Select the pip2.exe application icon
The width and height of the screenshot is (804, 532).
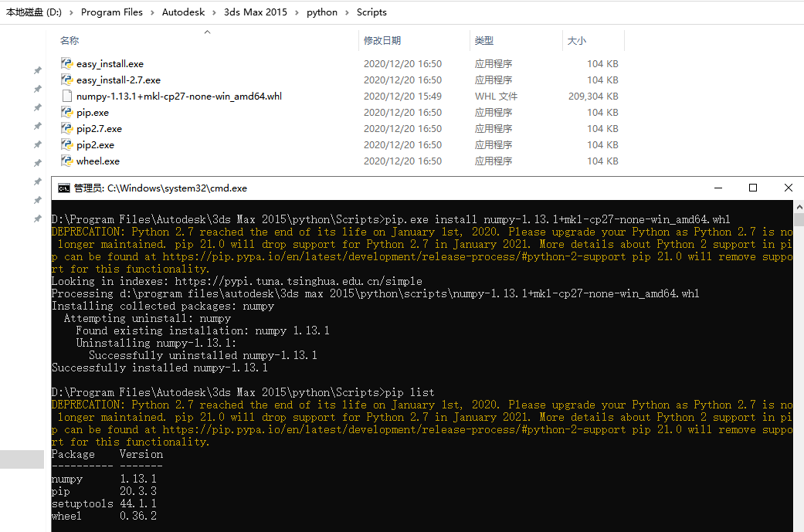tap(66, 144)
